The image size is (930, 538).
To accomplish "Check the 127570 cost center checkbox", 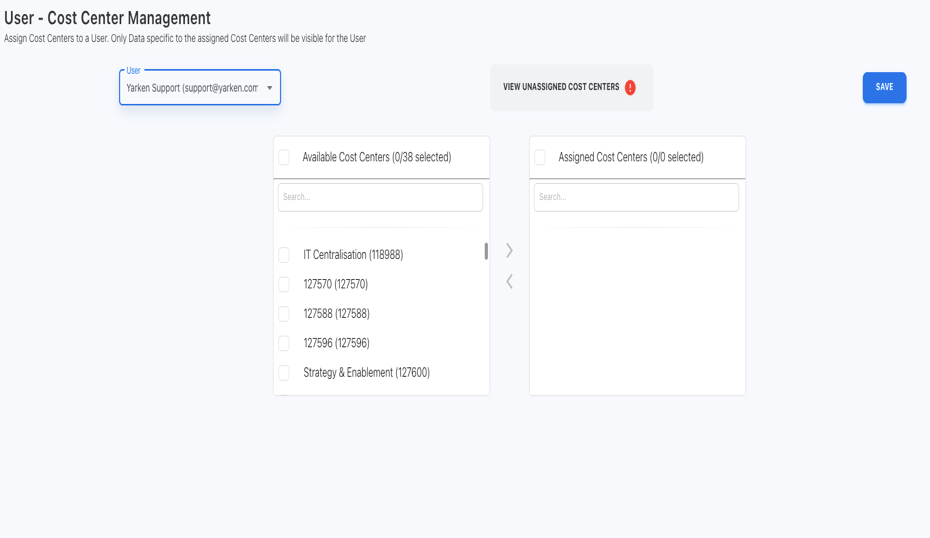I will pyautogui.click(x=284, y=284).
